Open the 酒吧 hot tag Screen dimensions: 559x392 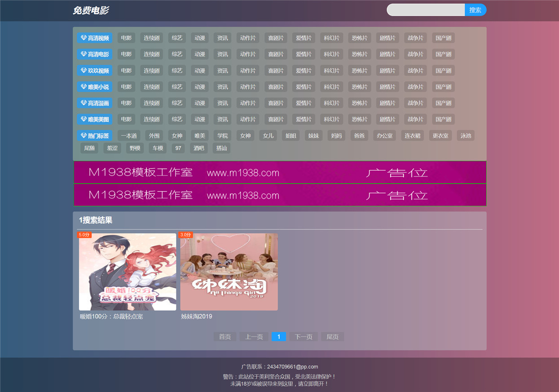point(199,148)
